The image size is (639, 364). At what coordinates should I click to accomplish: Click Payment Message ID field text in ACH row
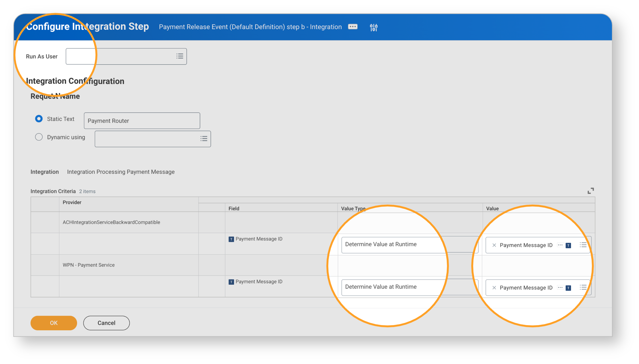point(259,239)
